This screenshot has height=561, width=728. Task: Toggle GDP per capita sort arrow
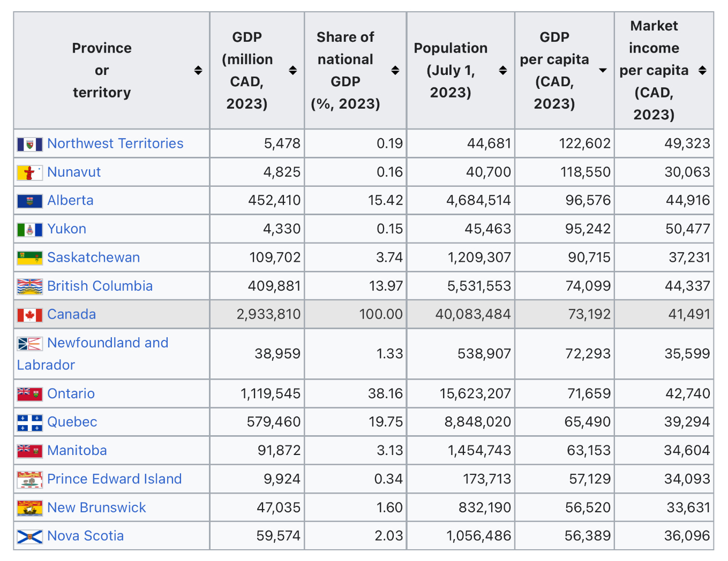(603, 70)
